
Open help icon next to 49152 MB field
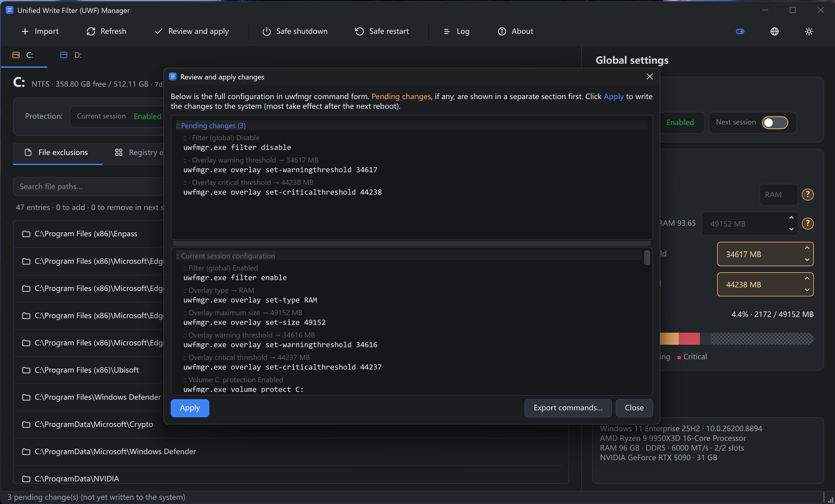808,223
